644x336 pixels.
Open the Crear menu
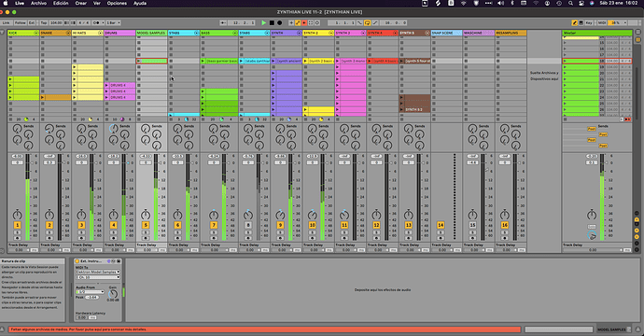[81, 4]
